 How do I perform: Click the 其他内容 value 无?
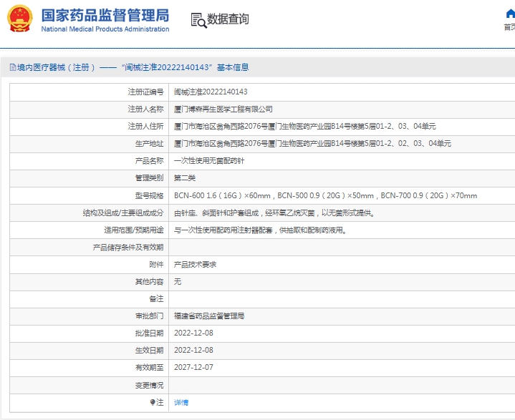[x=178, y=281]
